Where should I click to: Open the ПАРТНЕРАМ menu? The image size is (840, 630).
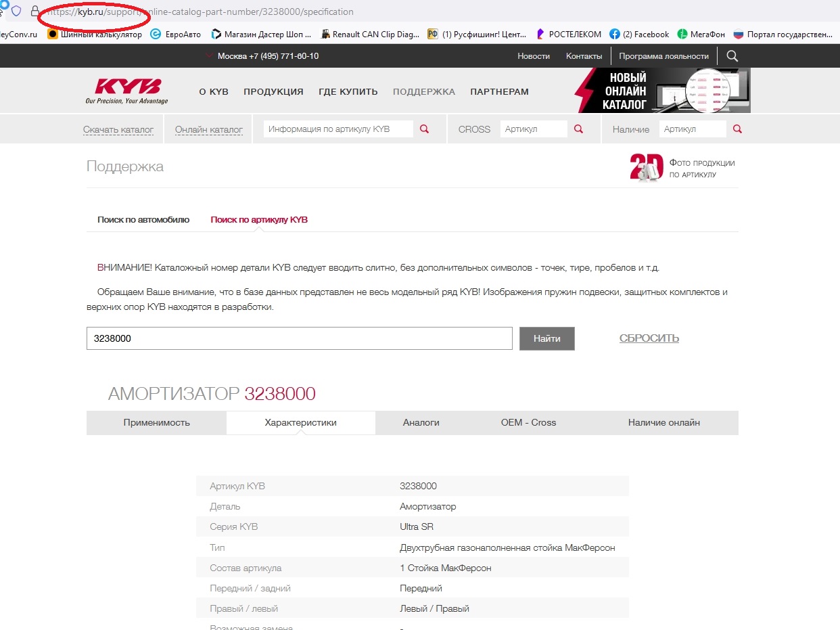tap(500, 91)
